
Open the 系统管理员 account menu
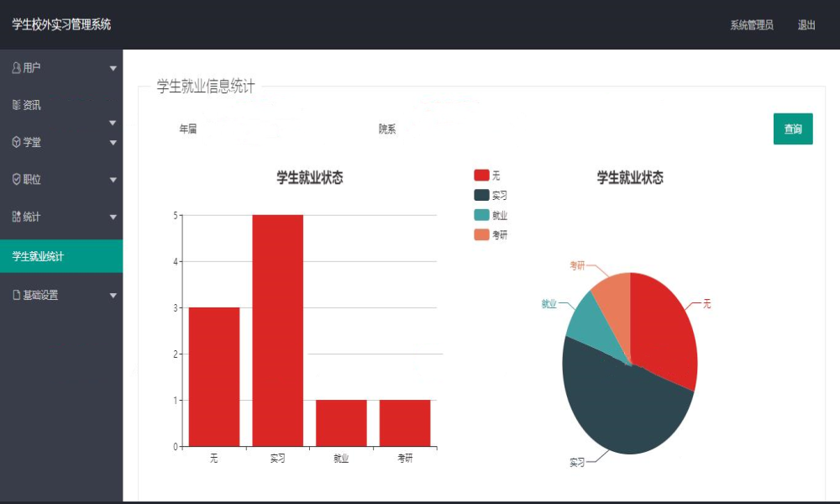click(752, 25)
